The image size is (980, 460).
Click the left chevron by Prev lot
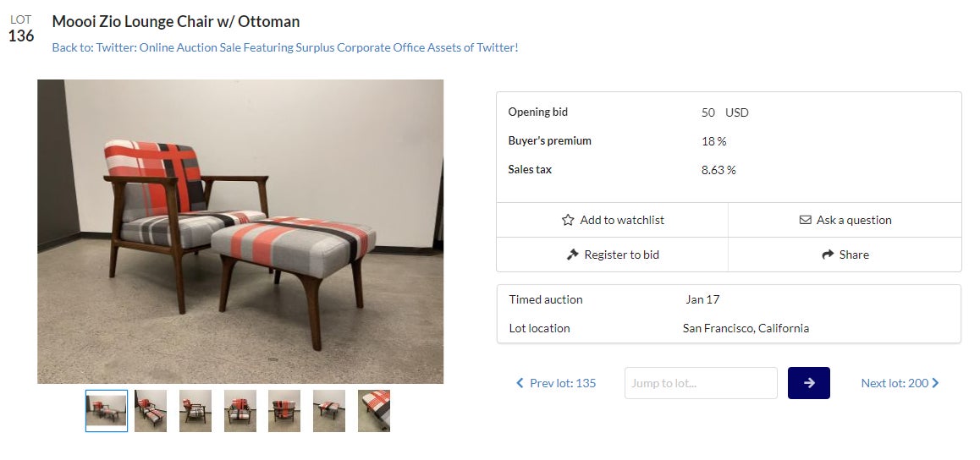pos(520,383)
